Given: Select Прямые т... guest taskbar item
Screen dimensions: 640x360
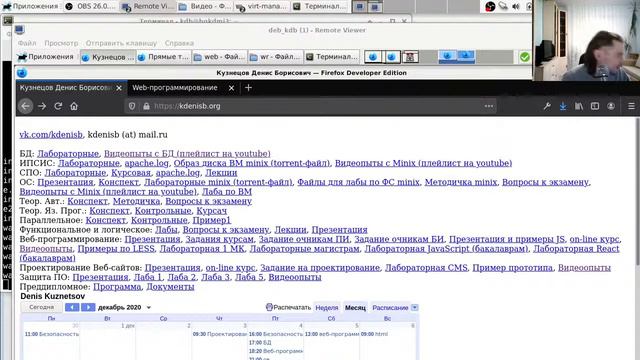Looking at the screenshot, I should (x=163, y=57).
